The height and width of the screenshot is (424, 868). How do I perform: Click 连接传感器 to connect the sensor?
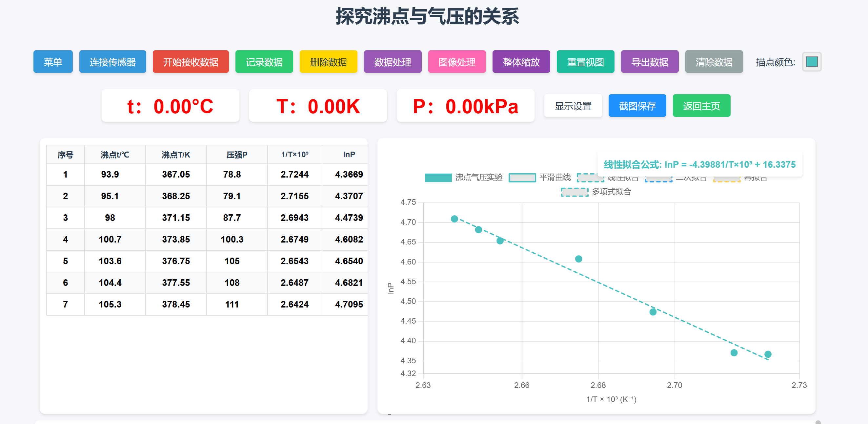coord(112,61)
